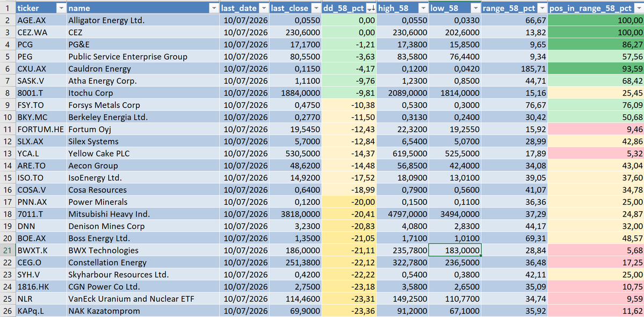Select pos_in_range value 5,32
This screenshot has height=317, width=644.
596,154
